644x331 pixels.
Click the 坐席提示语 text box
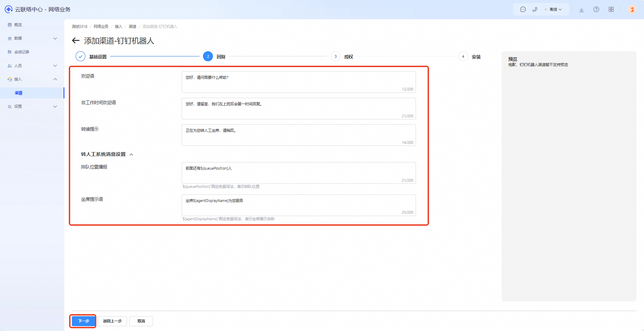(x=299, y=205)
